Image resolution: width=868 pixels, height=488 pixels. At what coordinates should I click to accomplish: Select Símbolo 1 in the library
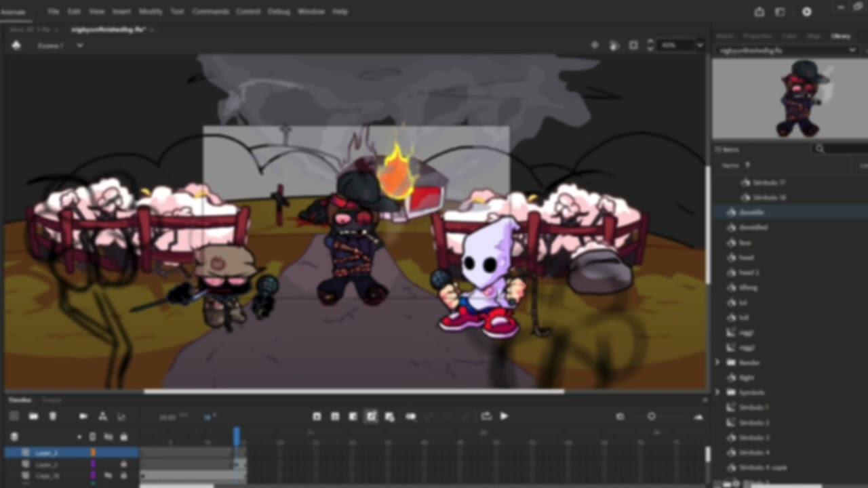coord(753,407)
